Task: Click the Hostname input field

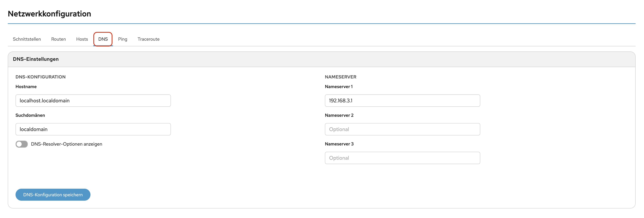Action: pos(93,101)
